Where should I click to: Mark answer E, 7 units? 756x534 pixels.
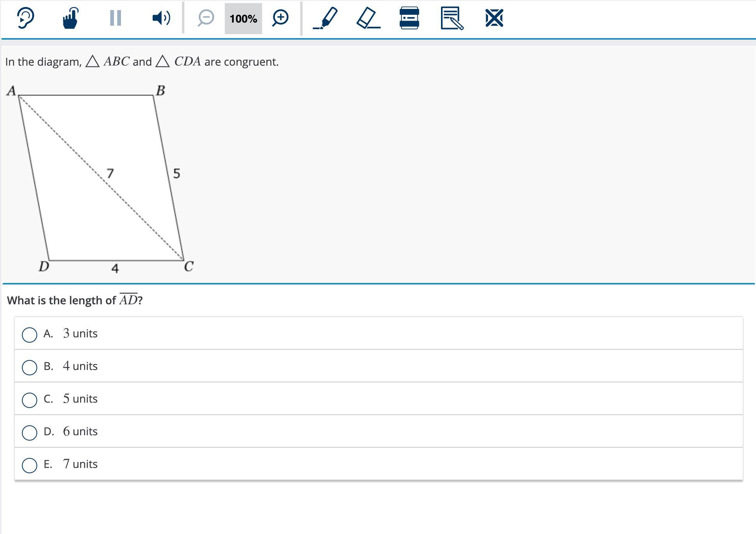click(x=30, y=465)
